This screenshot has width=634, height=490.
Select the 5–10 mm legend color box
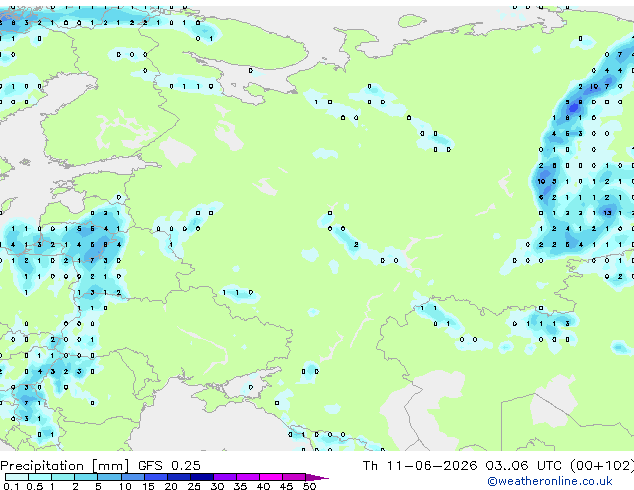109,477
